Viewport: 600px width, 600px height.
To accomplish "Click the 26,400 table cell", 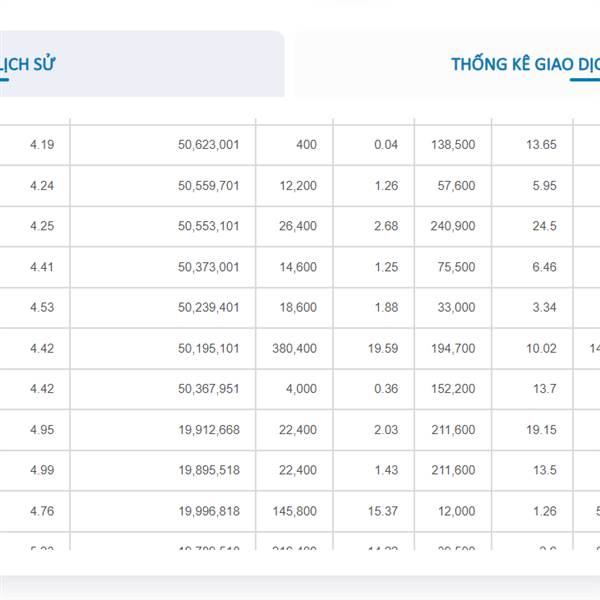I will (298, 226).
